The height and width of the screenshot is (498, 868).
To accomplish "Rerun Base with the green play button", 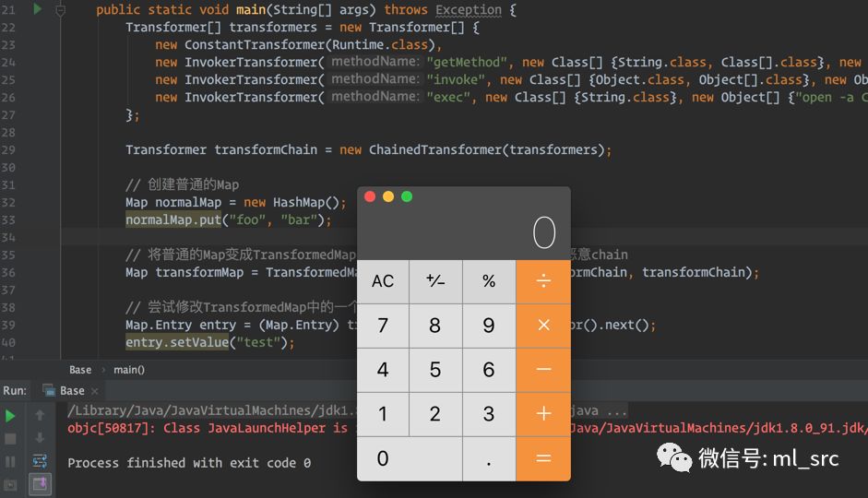I will (x=10, y=416).
